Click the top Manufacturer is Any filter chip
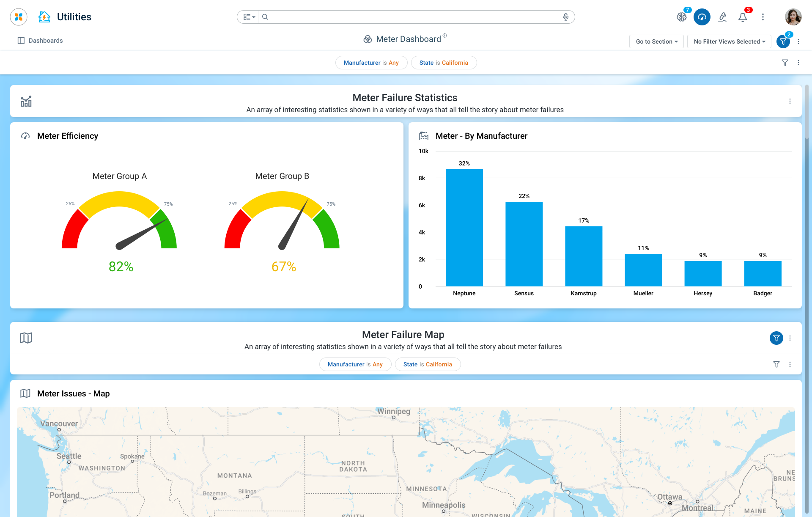The width and height of the screenshot is (812, 517). [x=371, y=63]
